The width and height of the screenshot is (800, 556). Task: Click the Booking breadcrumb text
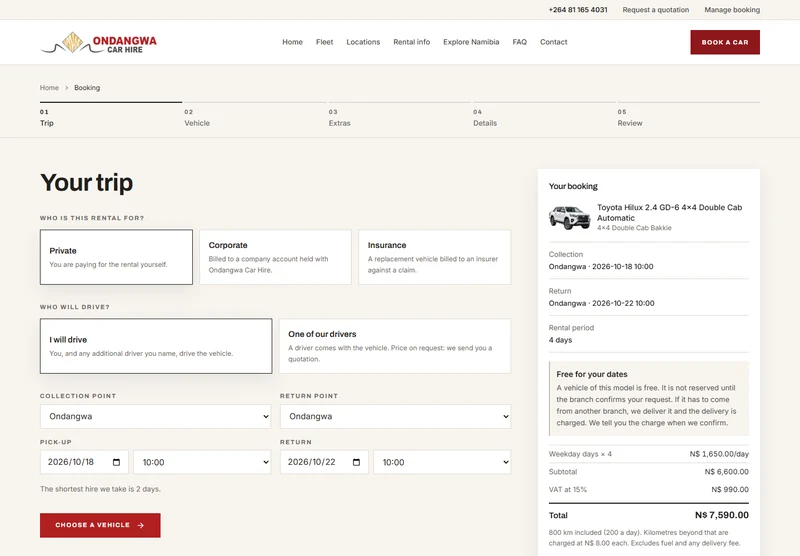pyautogui.click(x=87, y=88)
